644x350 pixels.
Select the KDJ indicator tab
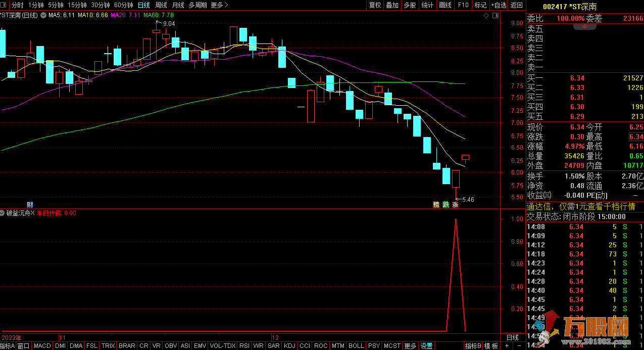(x=289, y=346)
